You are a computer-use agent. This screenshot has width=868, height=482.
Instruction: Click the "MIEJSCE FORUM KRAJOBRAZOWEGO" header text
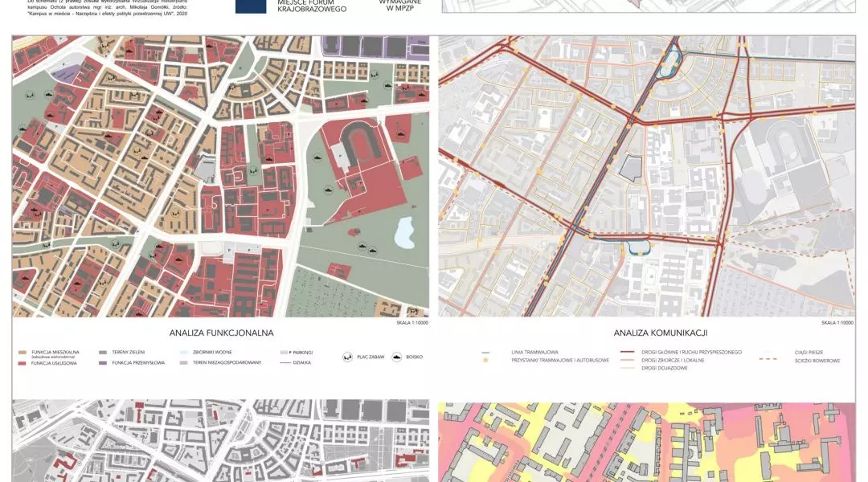pos(312,6)
